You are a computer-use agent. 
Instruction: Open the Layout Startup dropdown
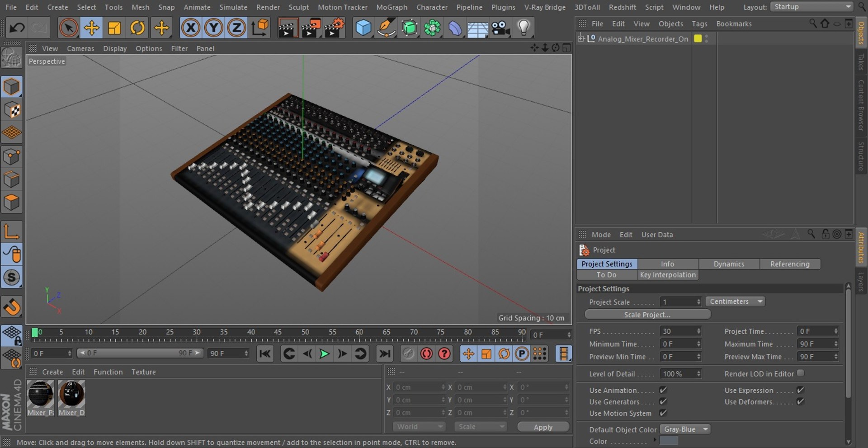pyautogui.click(x=811, y=7)
